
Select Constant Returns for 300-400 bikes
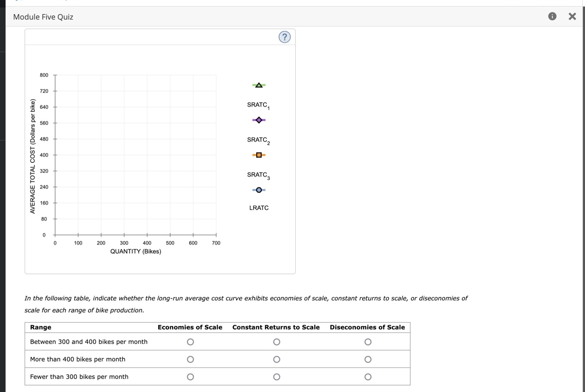pyautogui.click(x=277, y=341)
